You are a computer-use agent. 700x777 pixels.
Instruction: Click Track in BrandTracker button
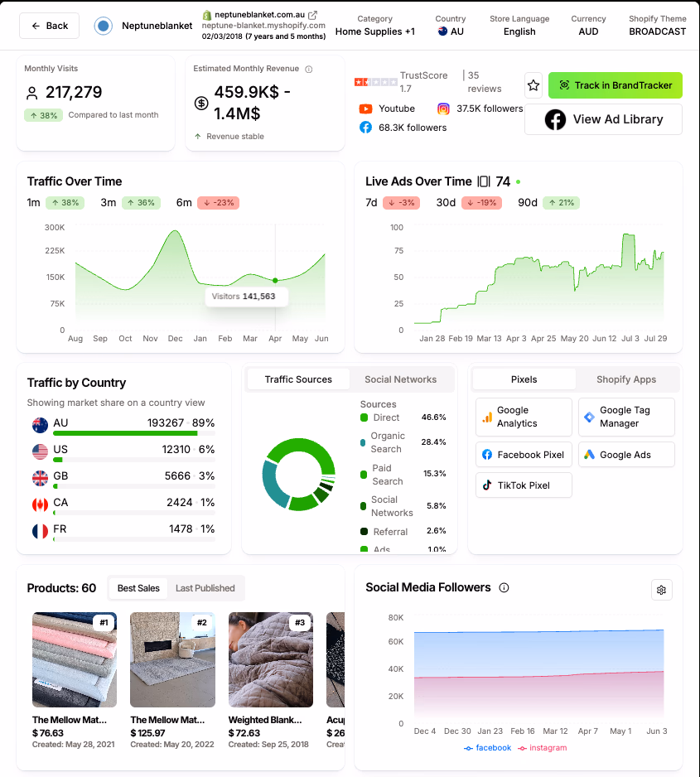point(616,85)
